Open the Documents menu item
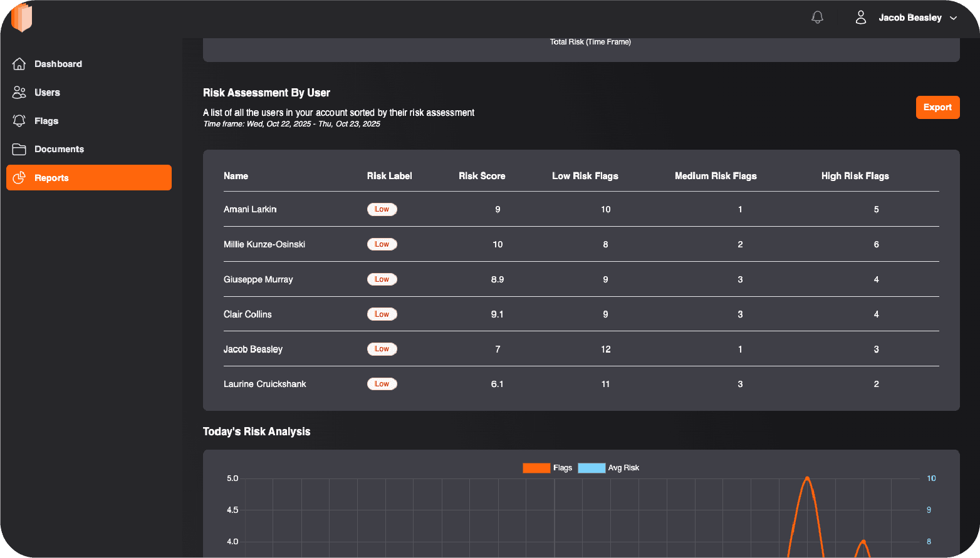The height and width of the screenshot is (558, 980). coord(59,149)
